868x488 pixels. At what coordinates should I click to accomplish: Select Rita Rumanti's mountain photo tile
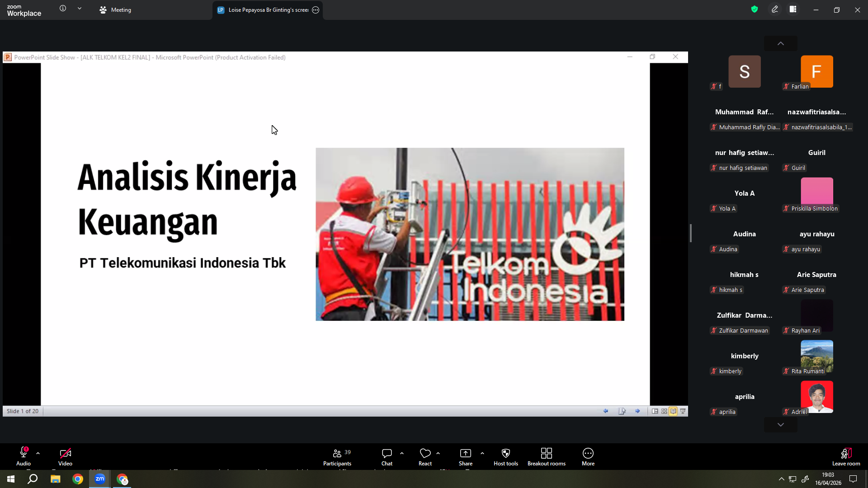(816, 356)
